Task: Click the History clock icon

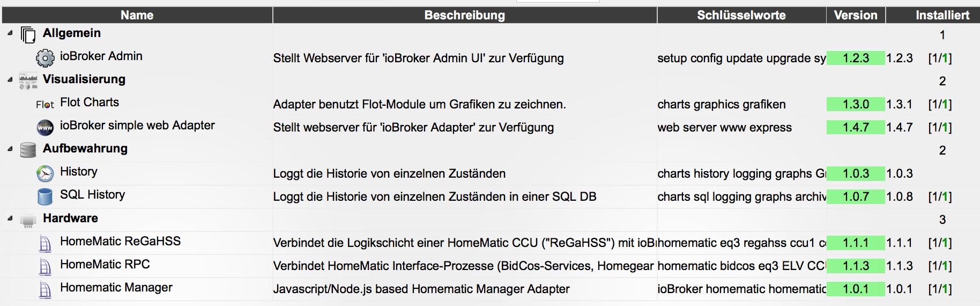Action: point(45,173)
